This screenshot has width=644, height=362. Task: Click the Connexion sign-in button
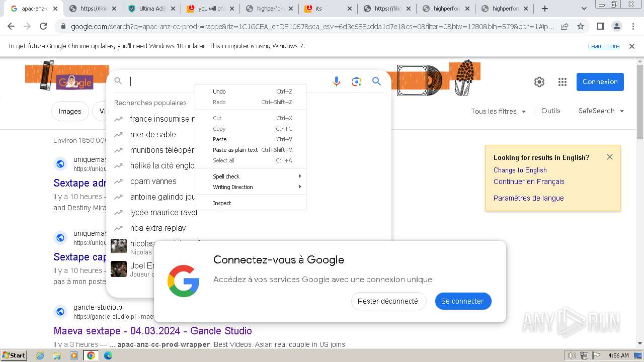coord(600,82)
